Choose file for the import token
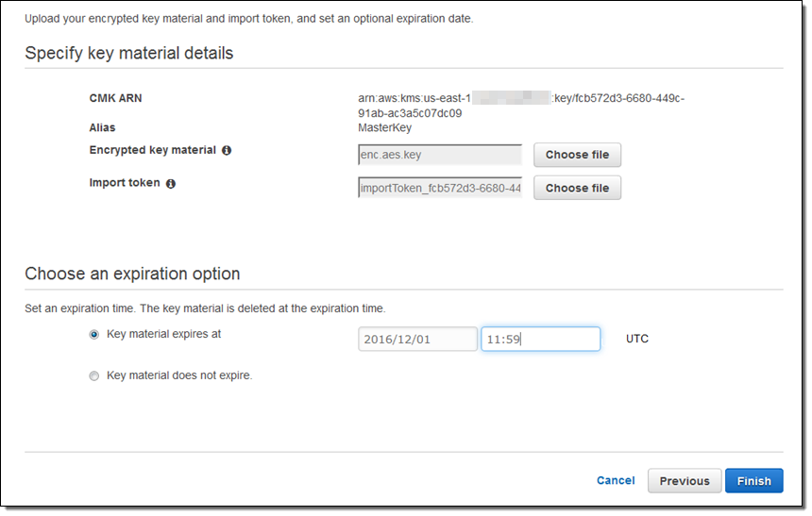Image resolution: width=812 pixels, height=516 pixels. point(577,188)
